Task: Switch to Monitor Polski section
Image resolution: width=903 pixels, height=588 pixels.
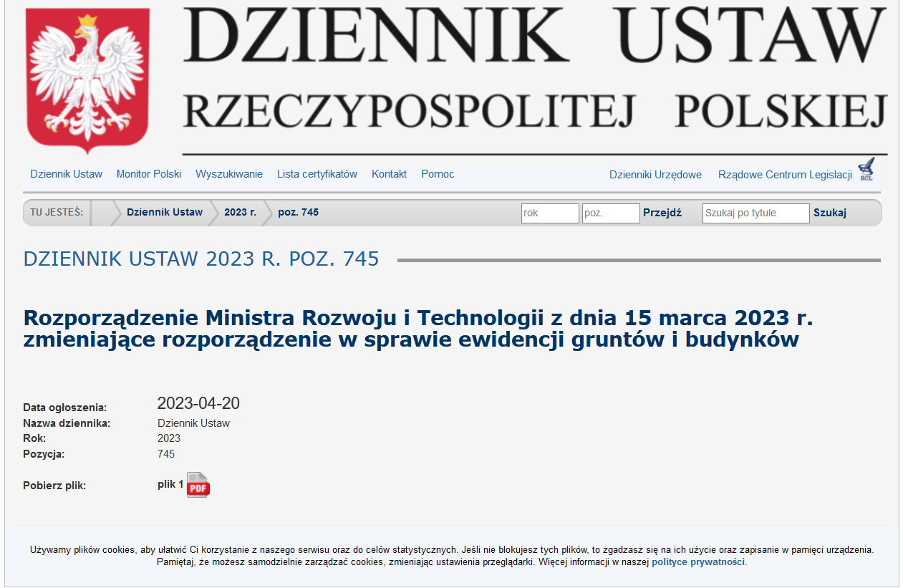Action: (x=149, y=173)
